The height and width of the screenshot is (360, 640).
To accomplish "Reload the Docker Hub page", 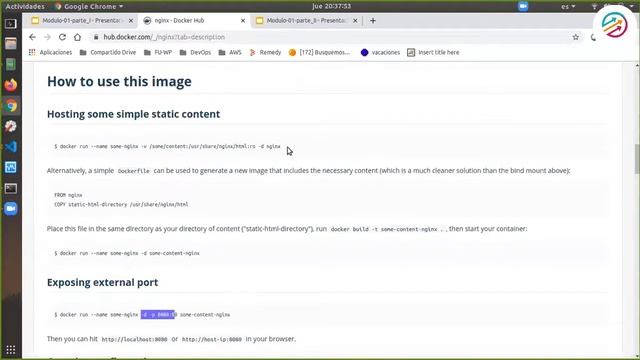I will 62,37.
